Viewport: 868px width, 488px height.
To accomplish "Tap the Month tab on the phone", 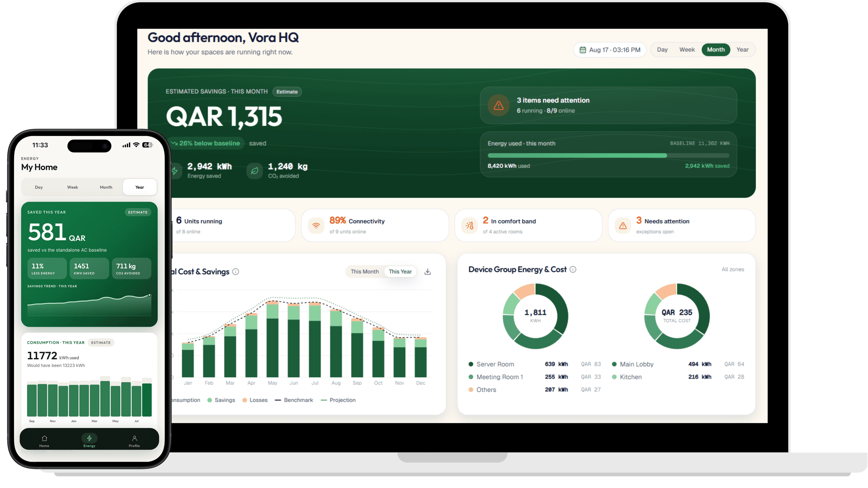I will 106,187.
